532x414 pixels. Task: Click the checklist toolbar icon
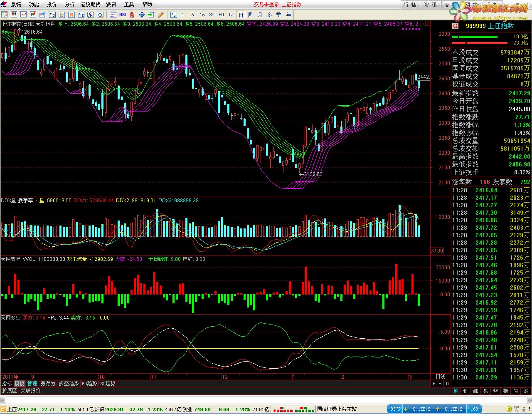coord(5,15)
